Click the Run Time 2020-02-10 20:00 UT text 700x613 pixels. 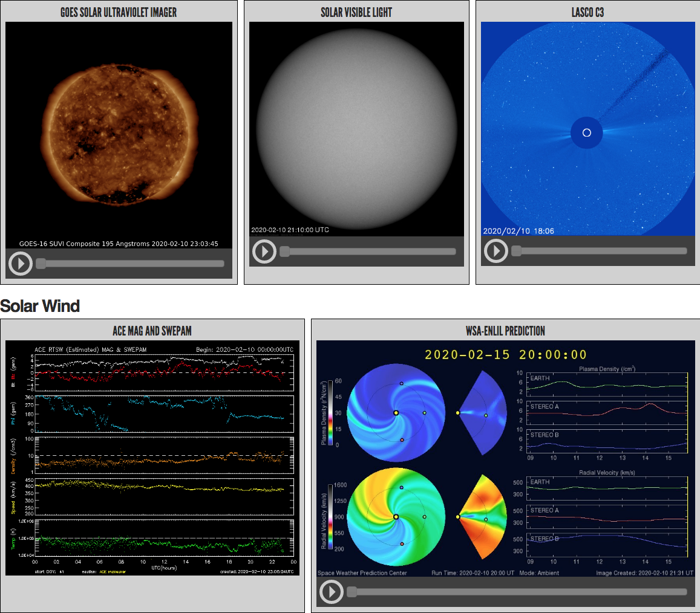pos(473,573)
